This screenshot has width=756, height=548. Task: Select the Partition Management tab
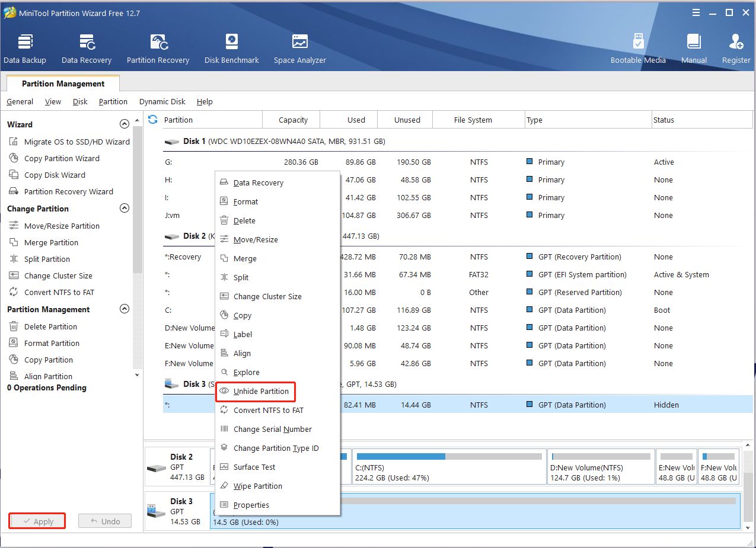[x=63, y=84]
